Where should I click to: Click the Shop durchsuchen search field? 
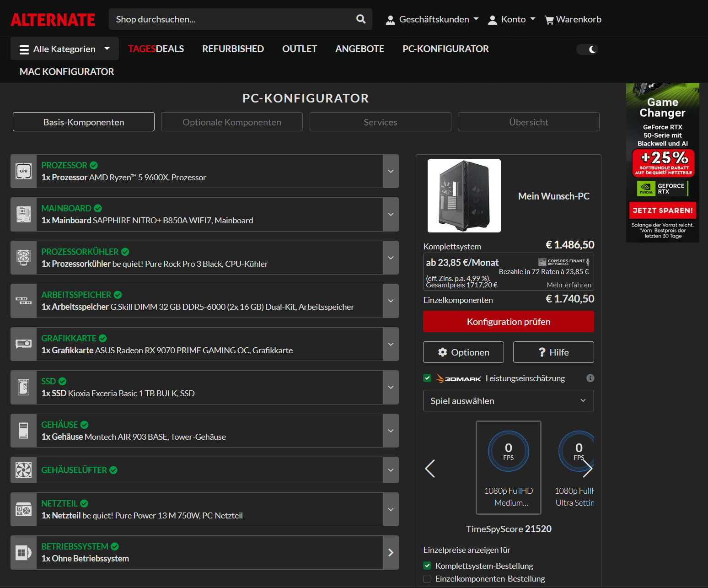[x=233, y=19]
